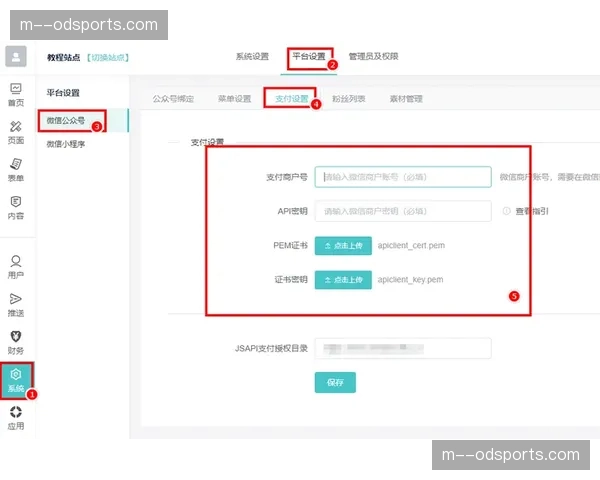Viewport: 600px width, 480px height.
Task: Click the 平台设置 sidebar heading
Action: tap(63, 93)
